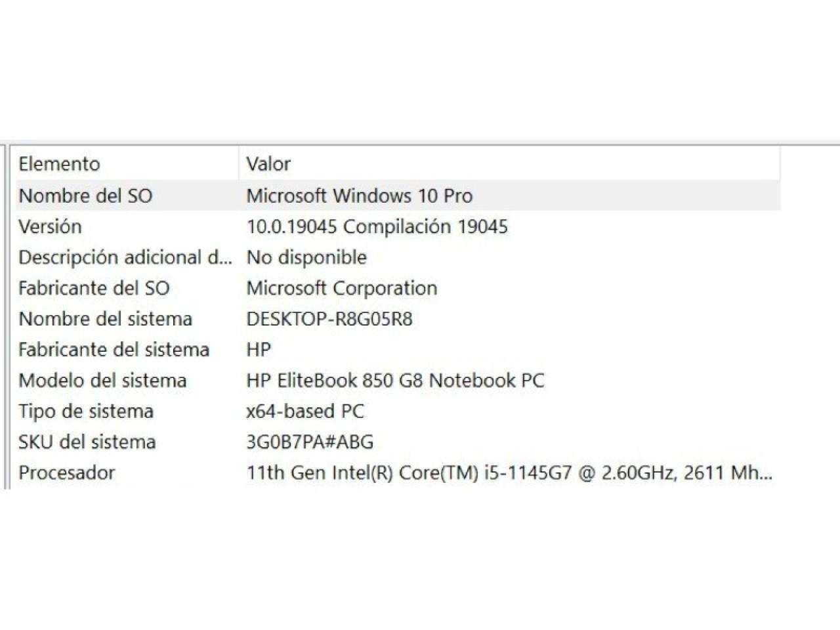Viewport: 840px width, 630px height.
Task: Select the "Procesador" row label
Action: coord(66,473)
